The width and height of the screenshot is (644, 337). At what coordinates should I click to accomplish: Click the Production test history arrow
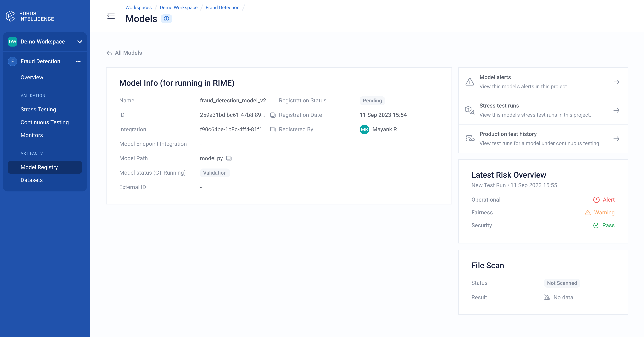point(616,138)
